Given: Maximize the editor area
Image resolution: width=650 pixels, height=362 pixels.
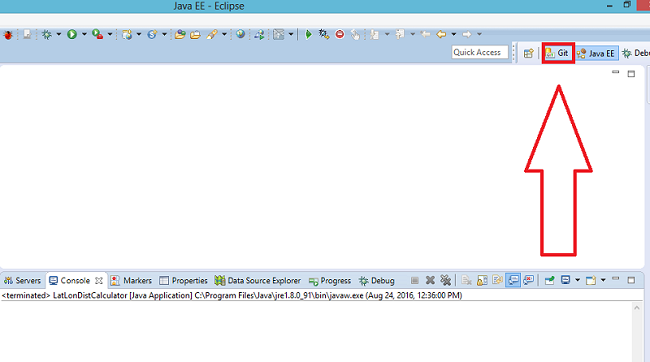Looking at the screenshot, I should (631, 74).
